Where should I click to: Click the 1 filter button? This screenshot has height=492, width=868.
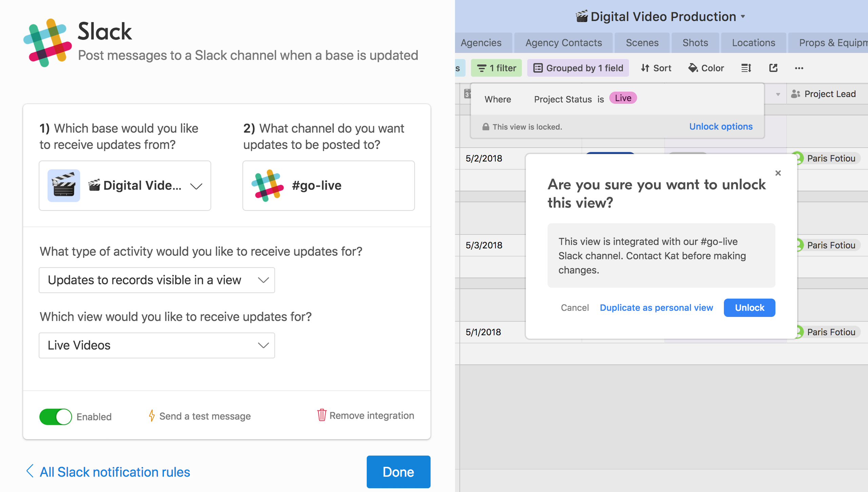coord(496,68)
